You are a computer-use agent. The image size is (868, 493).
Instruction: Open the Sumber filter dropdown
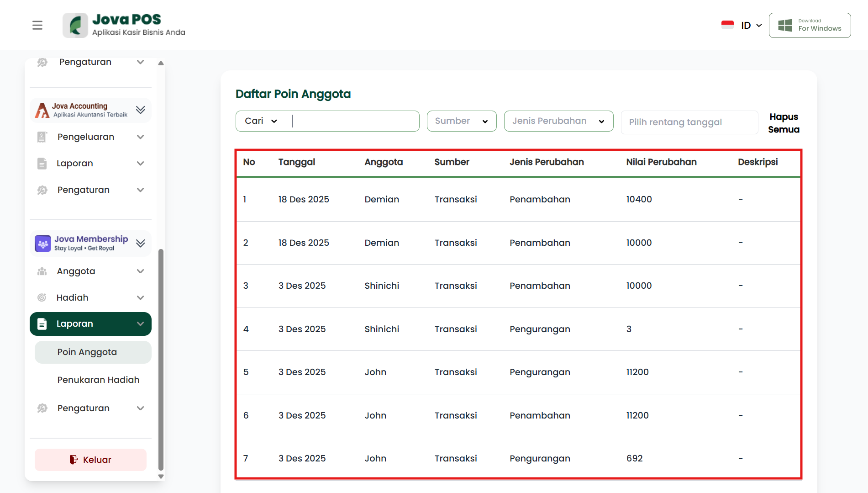point(461,121)
